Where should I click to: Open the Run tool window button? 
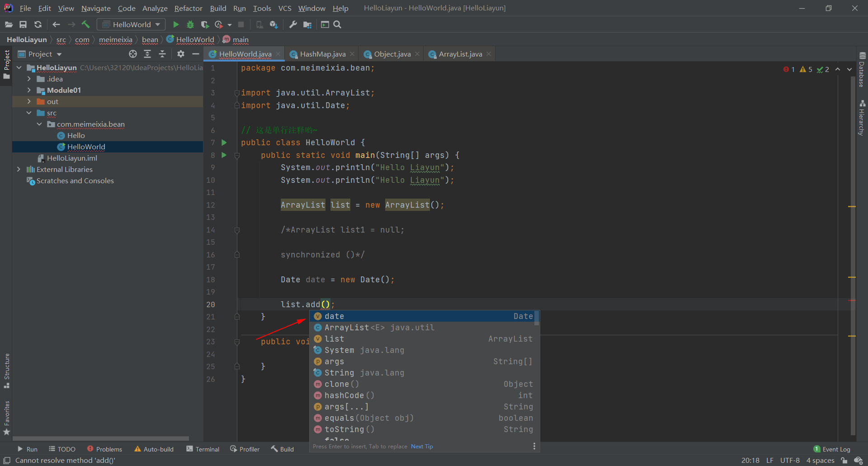[x=27, y=449]
